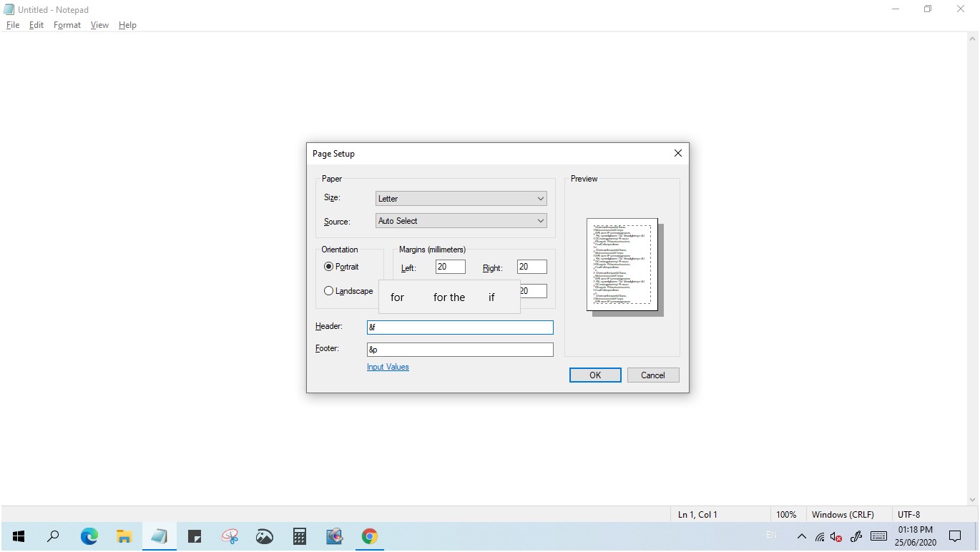Open File Explorer from the taskbar
Viewport: 980px width, 552px height.
pyautogui.click(x=124, y=536)
